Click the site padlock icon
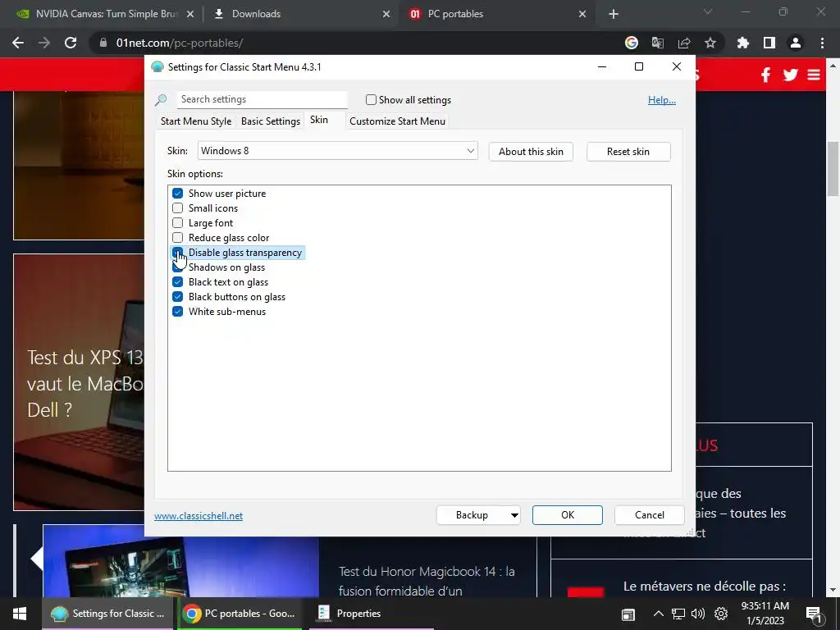Image resolution: width=840 pixels, height=630 pixels. (103, 43)
